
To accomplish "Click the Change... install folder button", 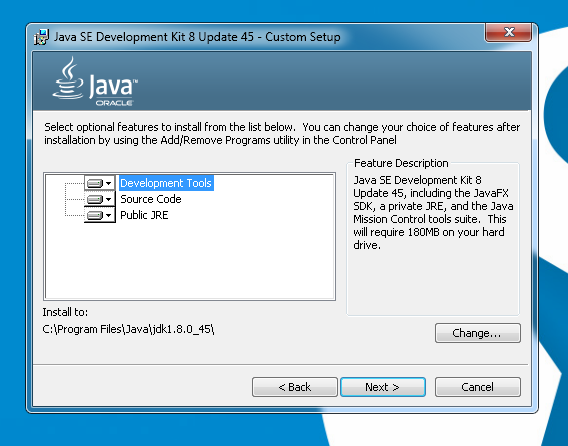I will 477,333.
